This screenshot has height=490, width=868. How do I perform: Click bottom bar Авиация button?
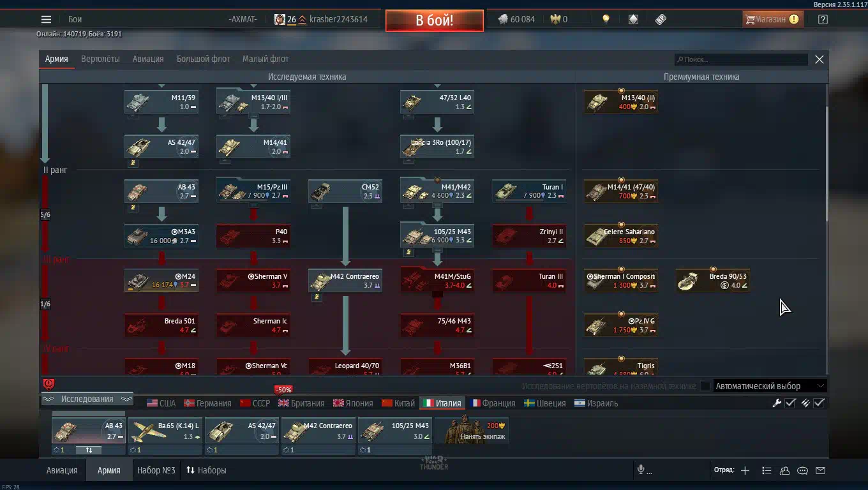[x=62, y=470]
